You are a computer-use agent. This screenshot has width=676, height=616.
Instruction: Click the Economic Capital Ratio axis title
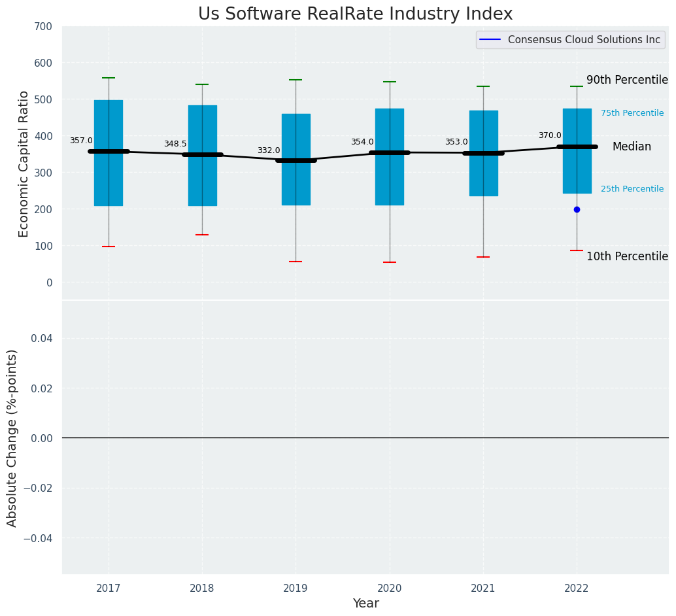[x=24, y=163]
